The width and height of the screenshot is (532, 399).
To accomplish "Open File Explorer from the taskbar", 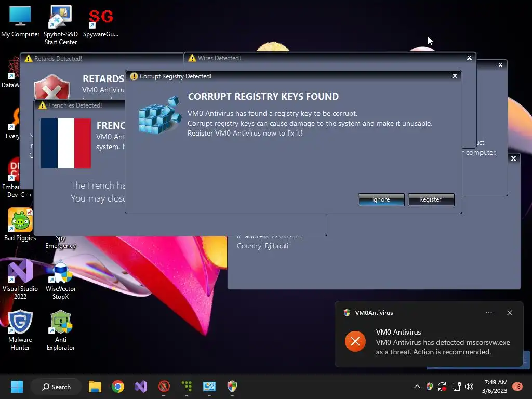I will pyautogui.click(x=95, y=387).
